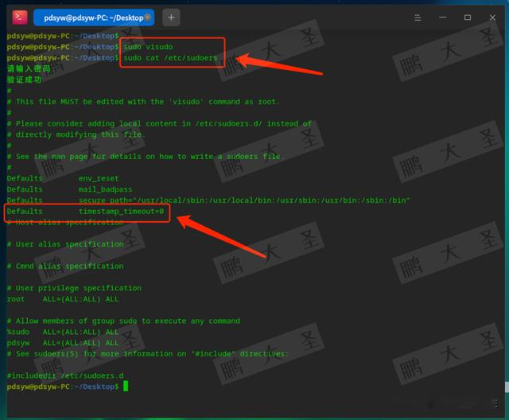This screenshot has height=420, width=509.
Task: Minimize the terminal window
Action: tap(442, 17)
